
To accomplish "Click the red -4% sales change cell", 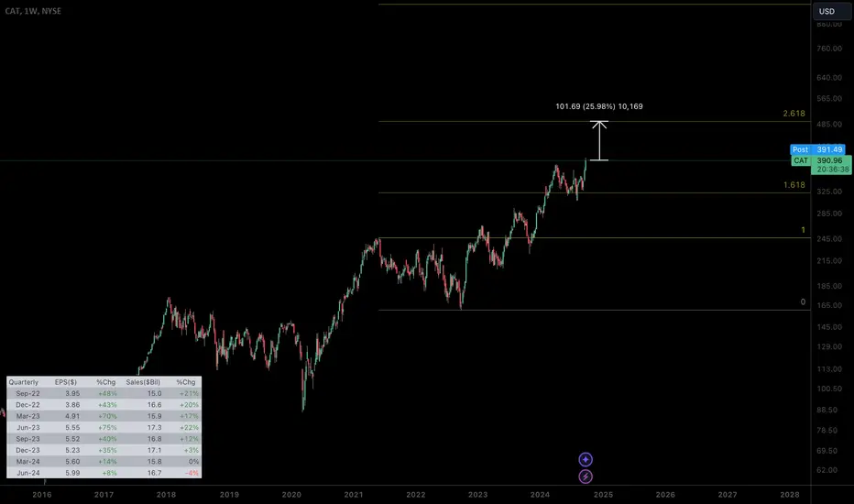I will [192, 473].
